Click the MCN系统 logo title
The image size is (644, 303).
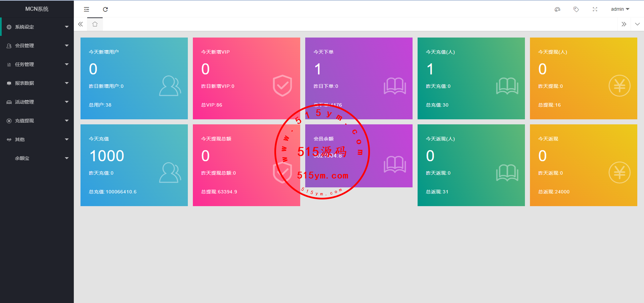(37, 9)
